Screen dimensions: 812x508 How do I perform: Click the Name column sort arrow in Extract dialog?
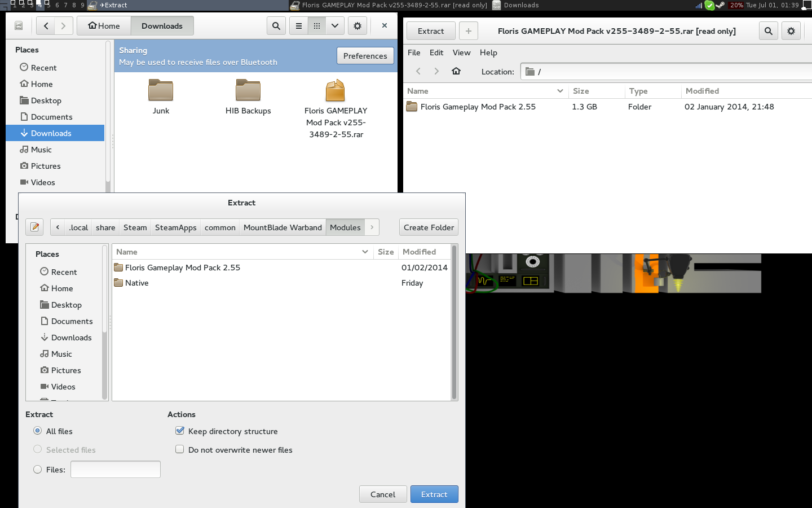(x=365, y=252)
